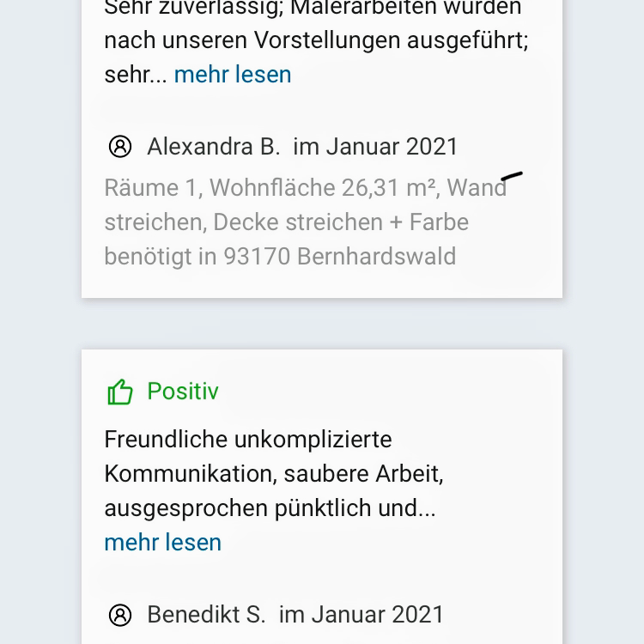Tap the "ausgesprochen pünktlich und..." line
This screenshot has height=644, width=644.
pos(270,508)
